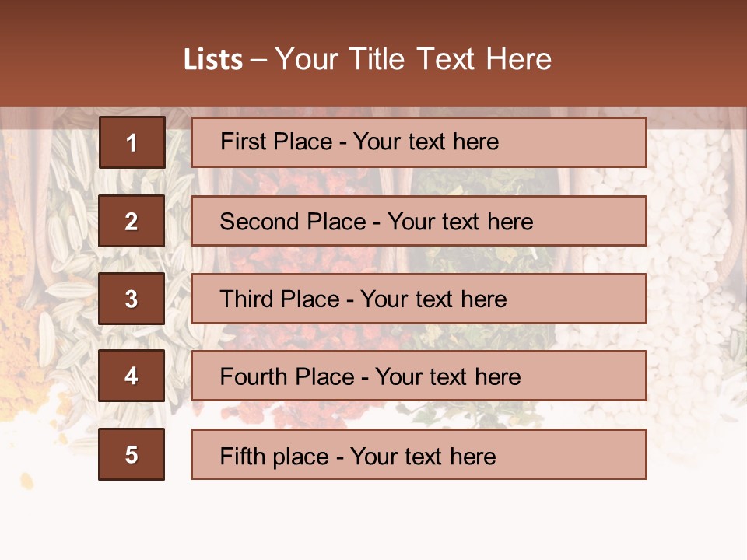Click the bold word 'Lists' in title
747x560 pixels.
coord(213,60)
